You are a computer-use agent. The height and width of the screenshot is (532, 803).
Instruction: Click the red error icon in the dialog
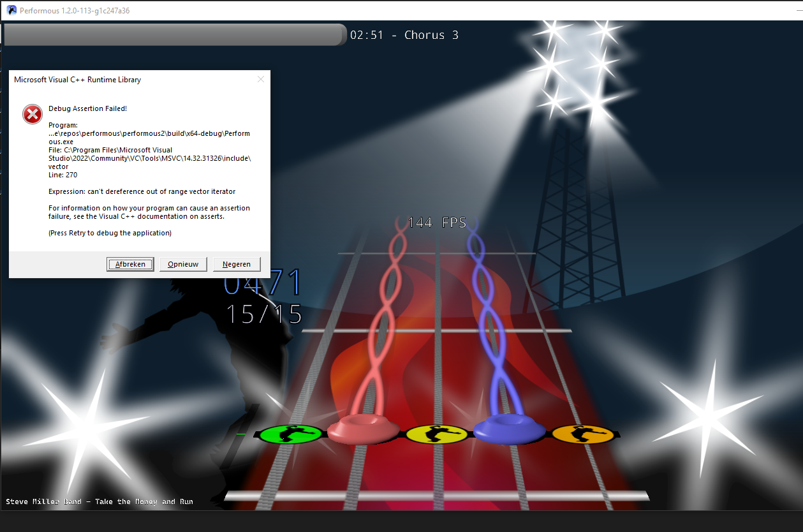click(33, 115)
